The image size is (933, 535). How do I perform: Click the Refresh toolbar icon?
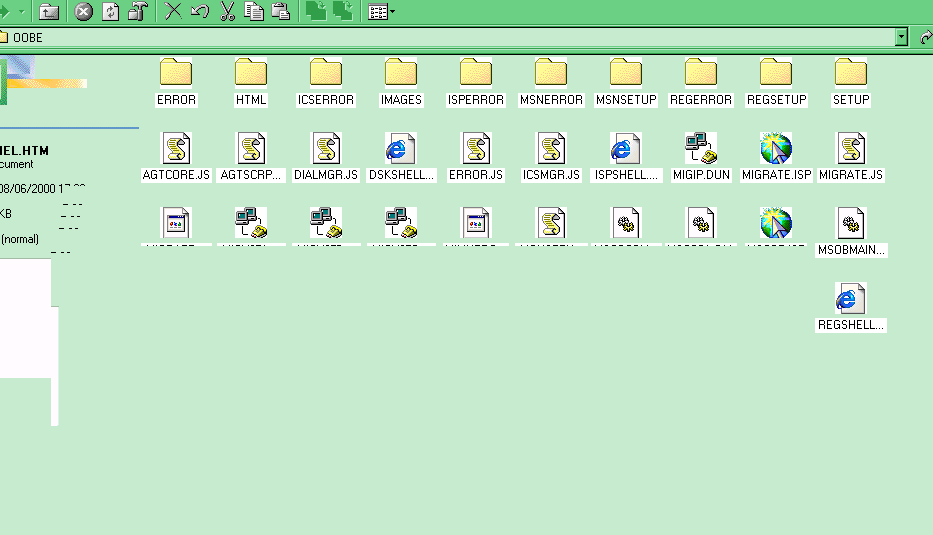click(x=110, y=12)
